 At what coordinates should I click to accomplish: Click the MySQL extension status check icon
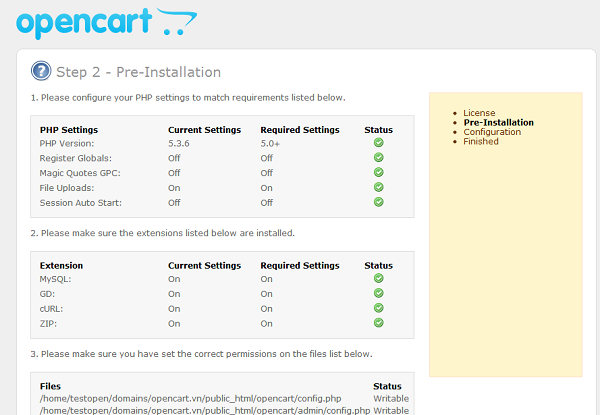pos(378,279)
